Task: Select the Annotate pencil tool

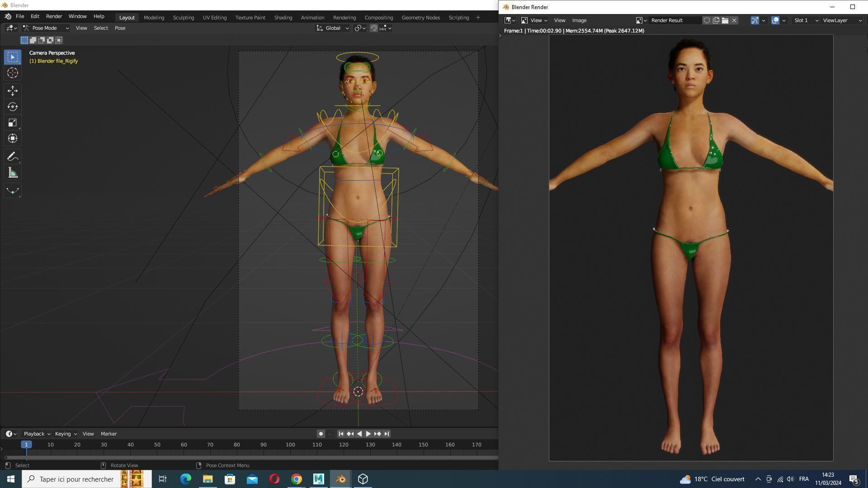Action: pyautogui.click(x=13, y=157)
